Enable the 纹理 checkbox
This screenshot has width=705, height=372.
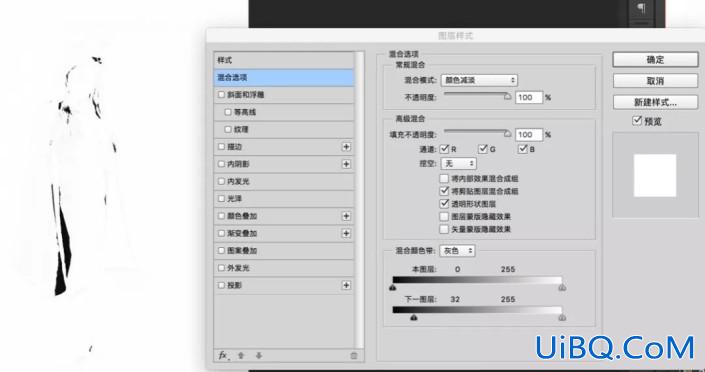(x=228, y=130)
